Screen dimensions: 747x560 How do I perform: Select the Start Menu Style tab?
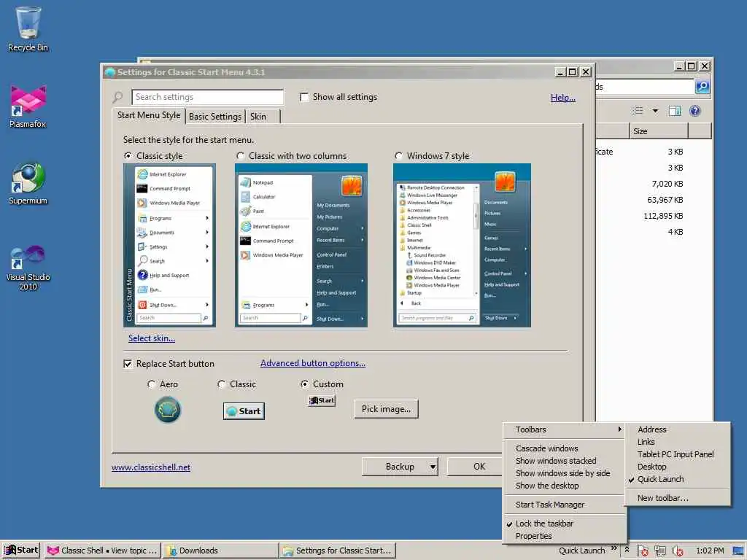tap(149, 115)
